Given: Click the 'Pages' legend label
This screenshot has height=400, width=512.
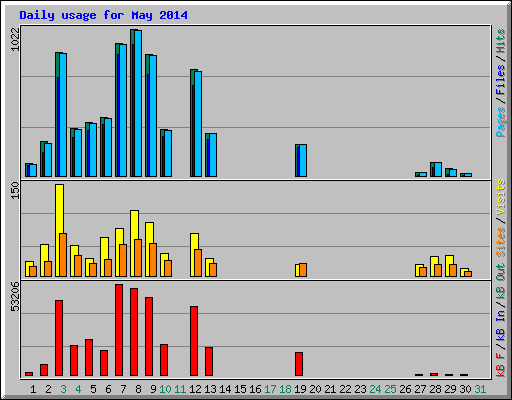Looking at the screenshot, I should coord(501,122).
